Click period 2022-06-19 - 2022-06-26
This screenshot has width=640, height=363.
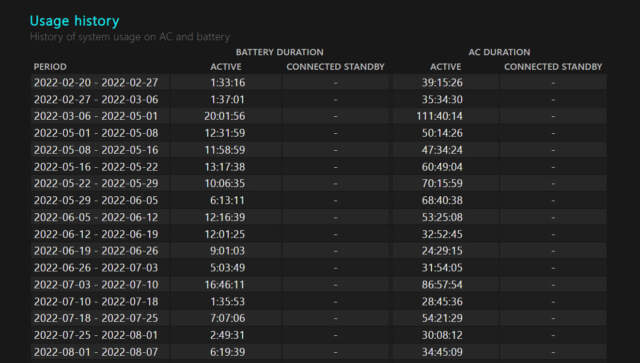(96, 251)
